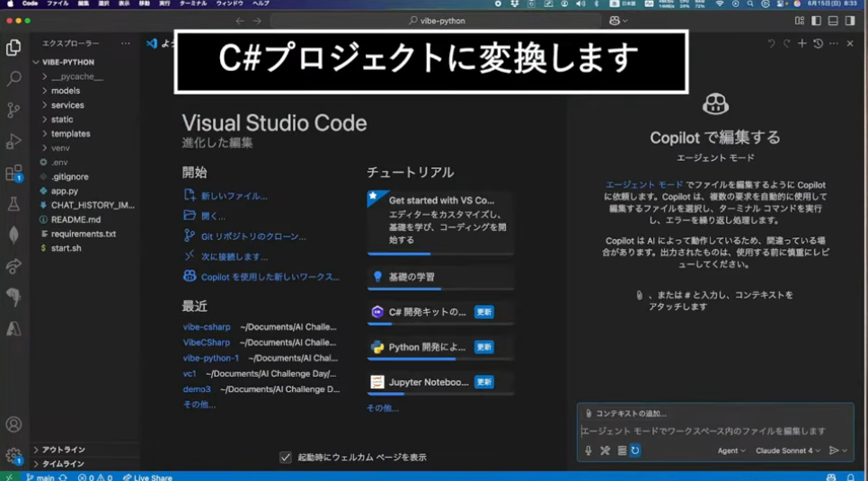Open the Code application menu

pyautogui.click(x=30, y=4)
